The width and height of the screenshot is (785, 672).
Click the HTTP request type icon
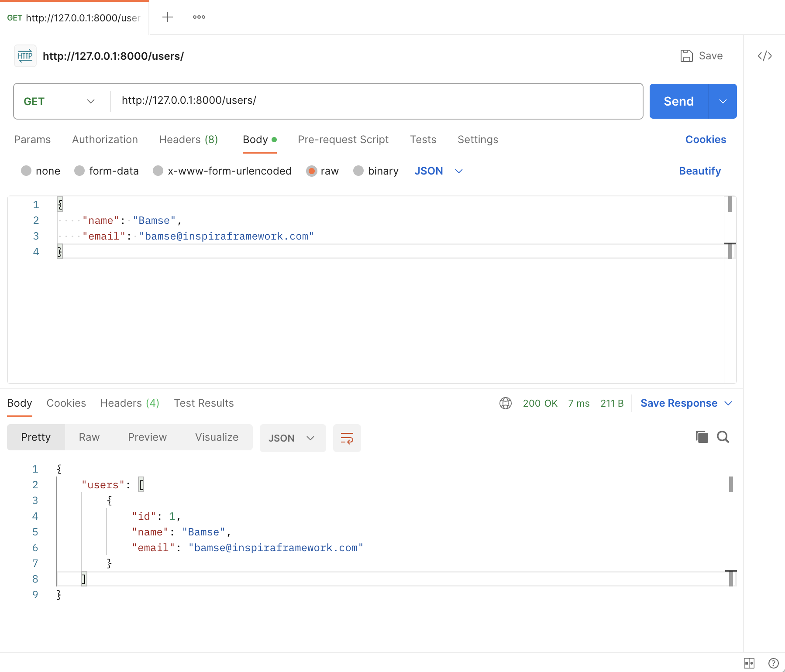coord(25,56)
